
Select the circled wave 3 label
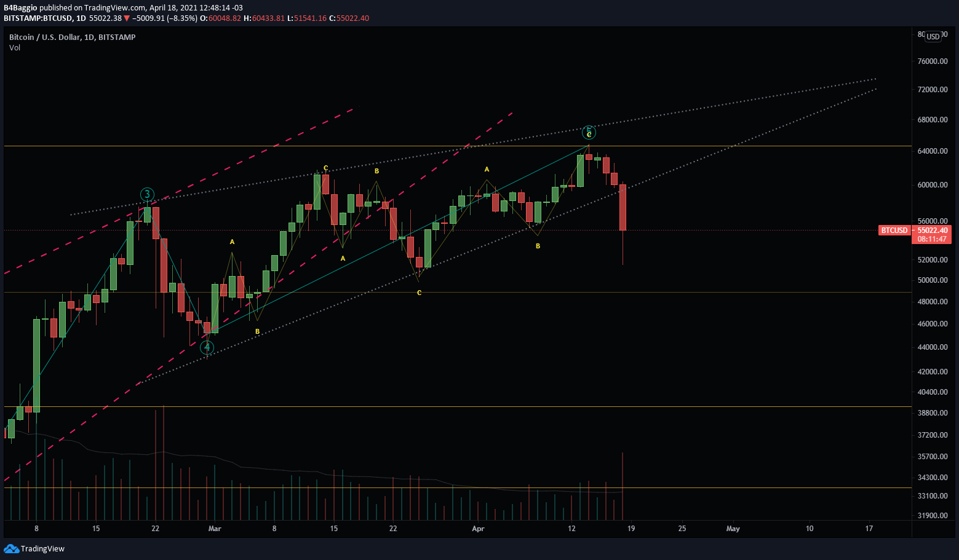[147, 195]
